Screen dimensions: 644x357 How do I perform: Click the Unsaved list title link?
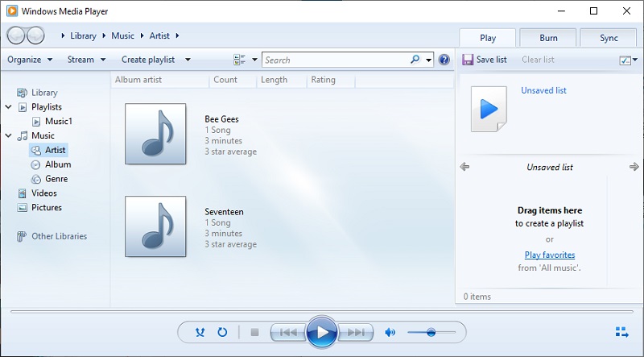[543, 90]
